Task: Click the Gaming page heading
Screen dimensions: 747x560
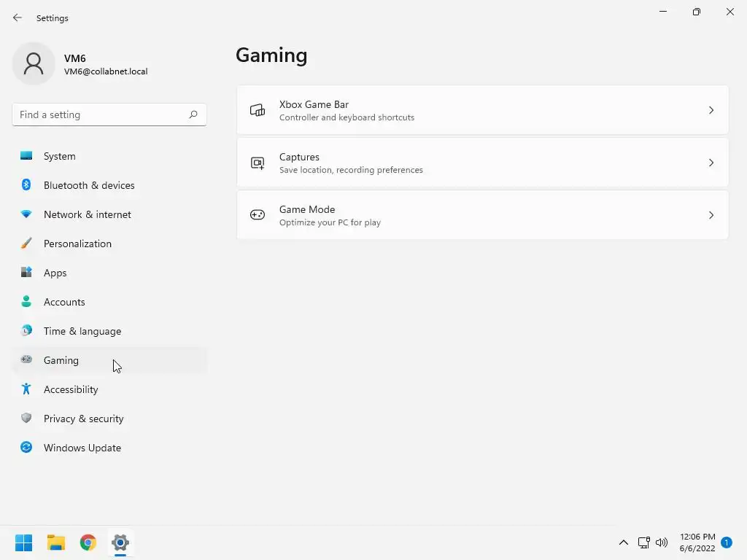Action: [x=271, y=55]
